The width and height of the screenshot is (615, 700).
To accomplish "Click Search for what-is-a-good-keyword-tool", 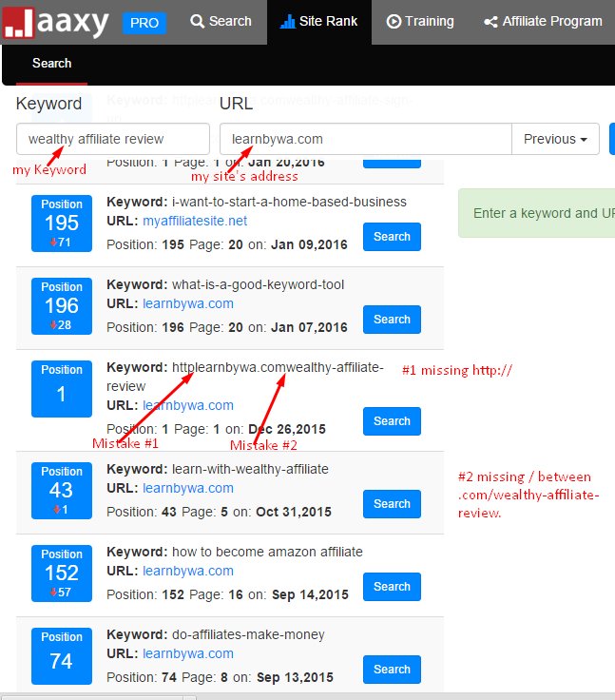I will [x=392, y=320].
